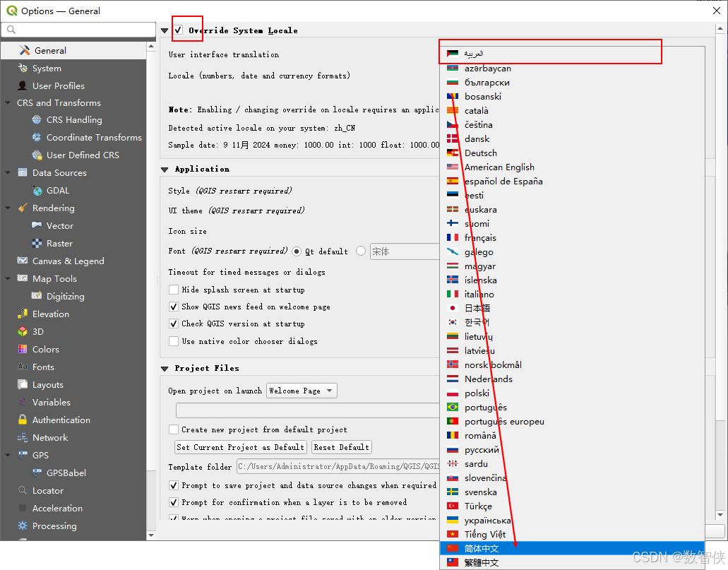Click the sidebar scroll up arrow
This screenshot has height=570, width=728.
151,47
